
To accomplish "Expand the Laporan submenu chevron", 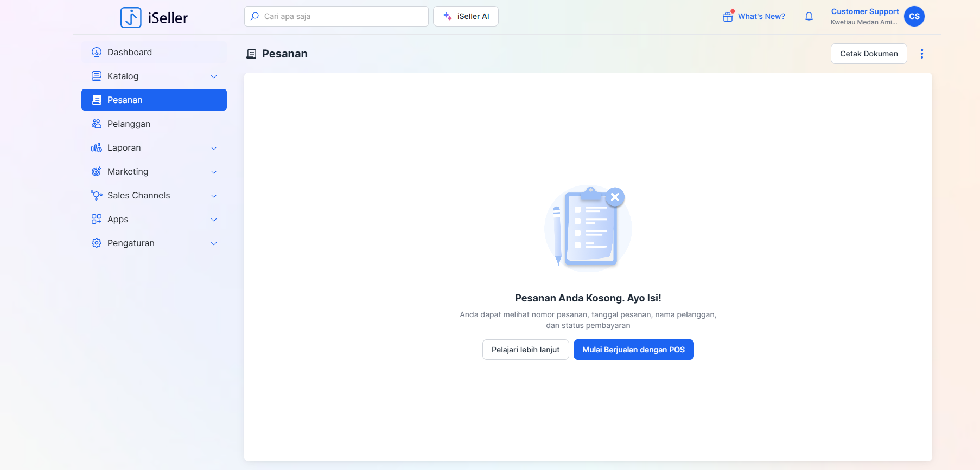I will point(214,148).
